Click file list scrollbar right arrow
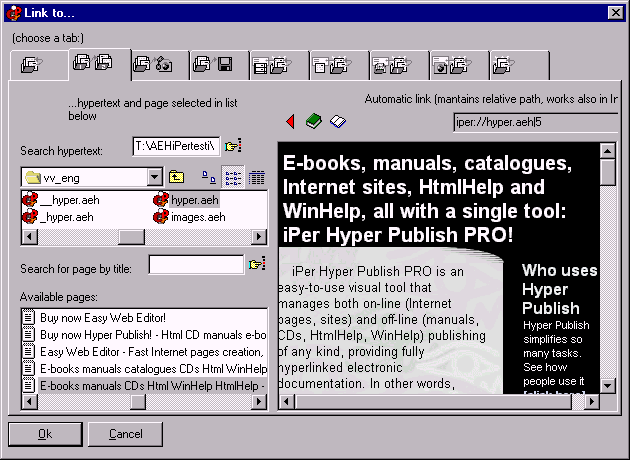The height and width of the screenshot is (460, 630). 259,237
